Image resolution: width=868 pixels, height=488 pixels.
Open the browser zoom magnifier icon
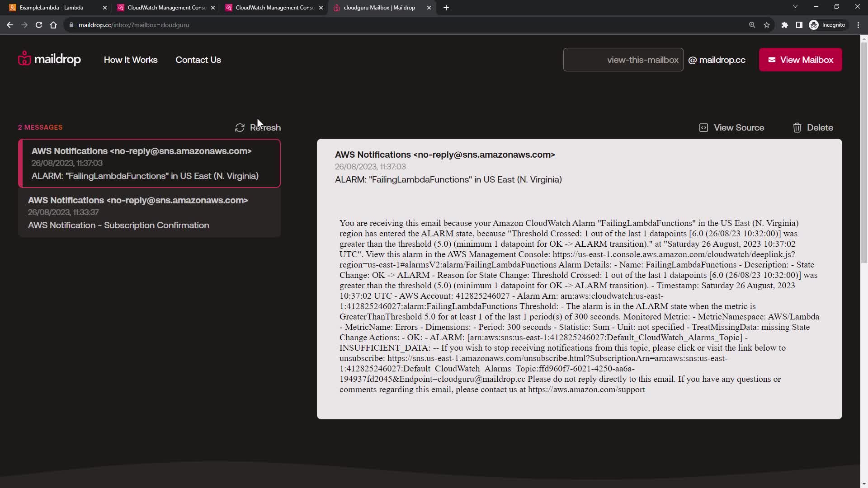click(x=752, y=25)
